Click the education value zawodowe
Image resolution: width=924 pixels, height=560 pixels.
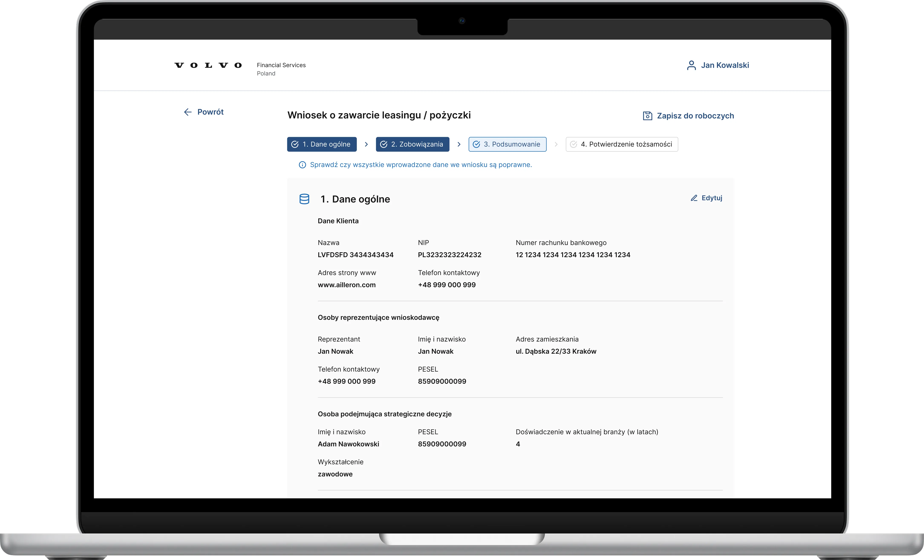coord(335,474)
